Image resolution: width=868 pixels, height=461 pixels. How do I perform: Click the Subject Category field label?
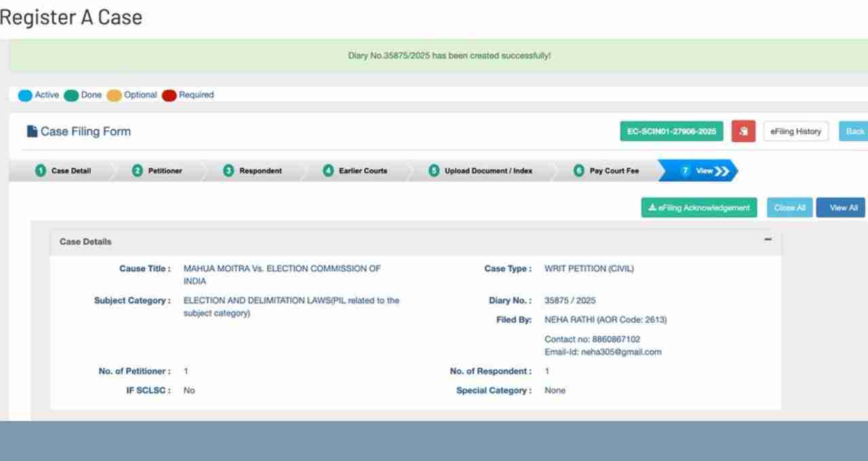132,300
